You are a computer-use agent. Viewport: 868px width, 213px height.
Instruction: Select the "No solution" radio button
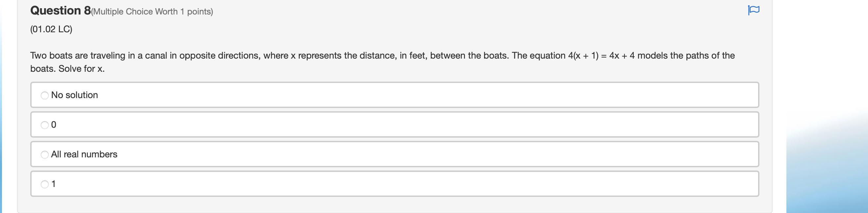44,95
